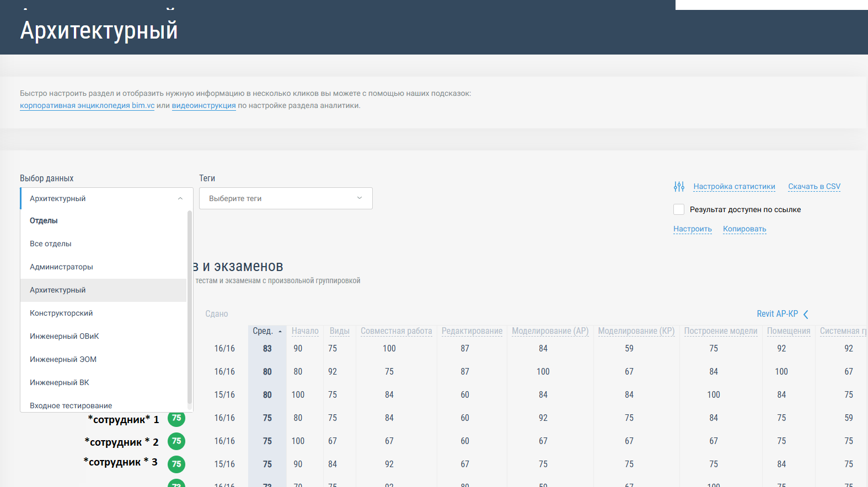Select 'Все отделы' from the list

click(51, 244)
